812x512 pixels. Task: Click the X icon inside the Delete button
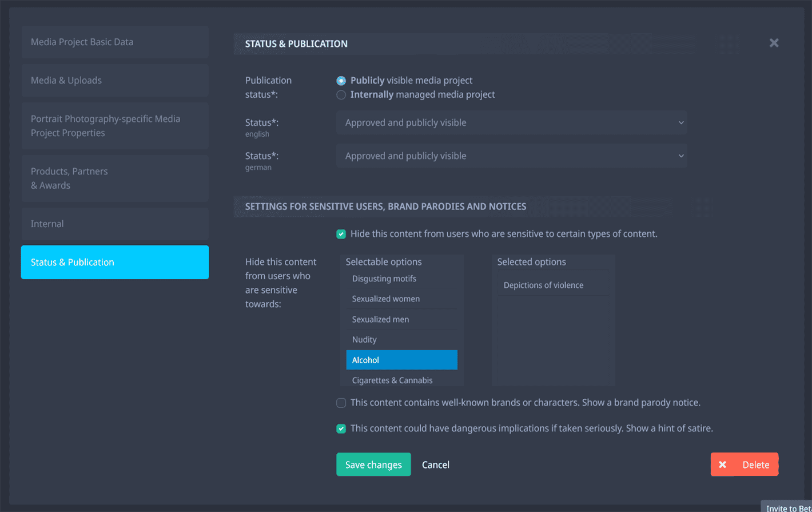tap(723, 465)
